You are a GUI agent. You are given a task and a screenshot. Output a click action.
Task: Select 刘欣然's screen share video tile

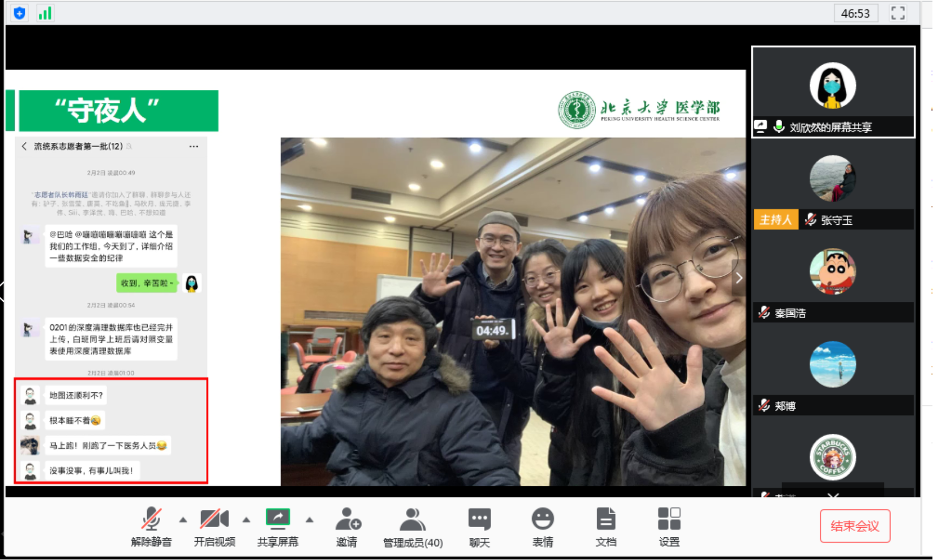pyautogui.click(x=833, y=92)
